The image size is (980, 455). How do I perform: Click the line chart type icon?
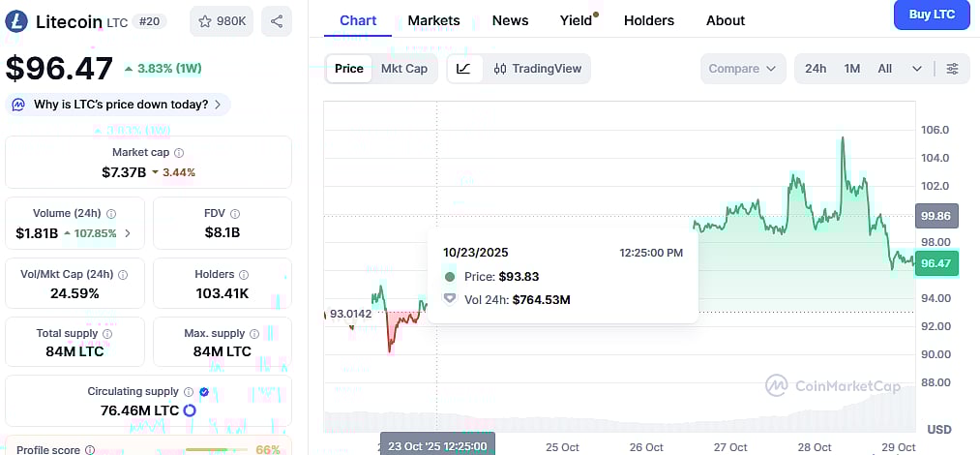pos(464,69)
